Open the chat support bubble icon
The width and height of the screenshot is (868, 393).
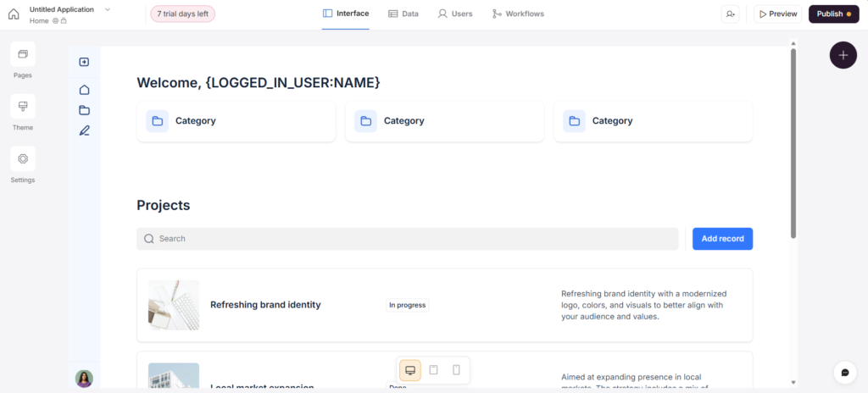point(844,373)
